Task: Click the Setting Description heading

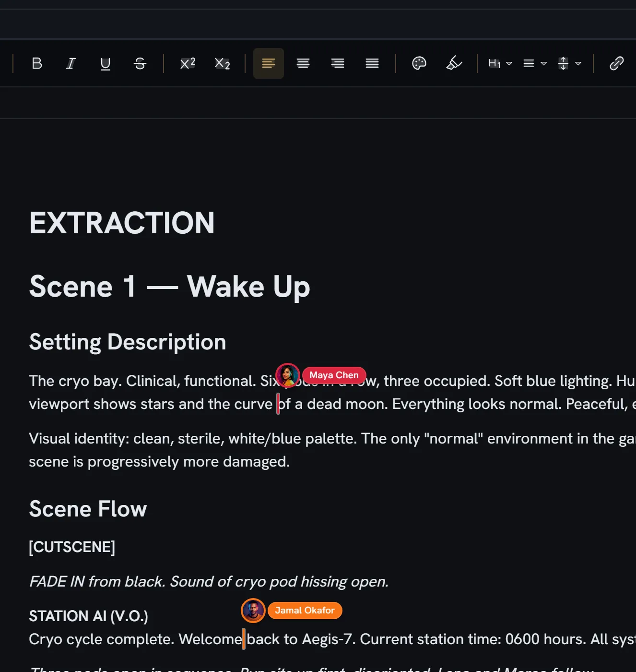Action: click(128, 342)
